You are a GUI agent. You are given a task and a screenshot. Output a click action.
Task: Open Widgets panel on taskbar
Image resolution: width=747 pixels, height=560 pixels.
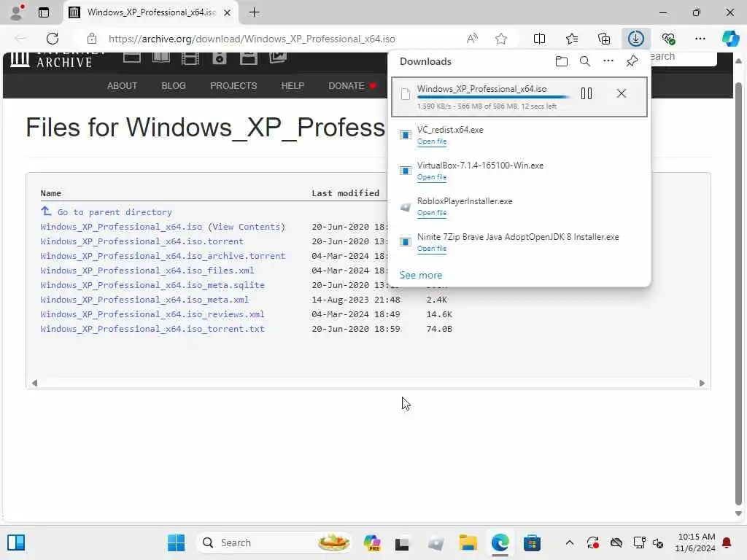click(x=16, y=542)
